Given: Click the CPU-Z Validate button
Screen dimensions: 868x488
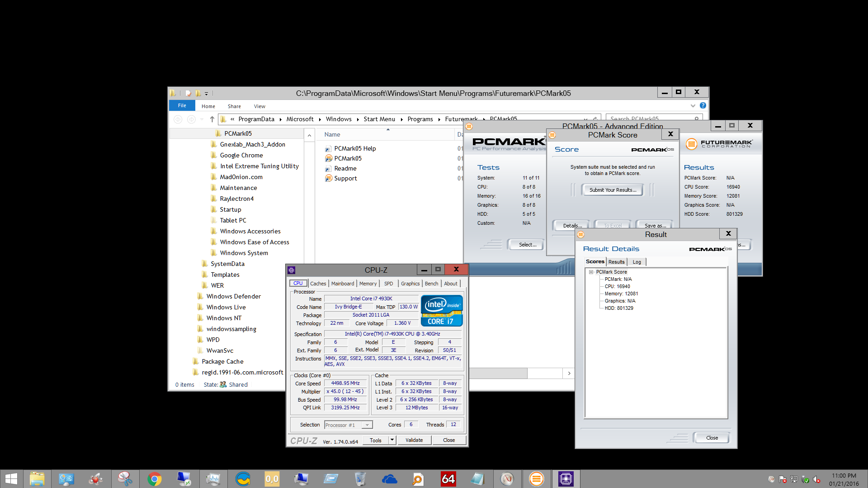Looking at the screenshot, I should 414,440.
